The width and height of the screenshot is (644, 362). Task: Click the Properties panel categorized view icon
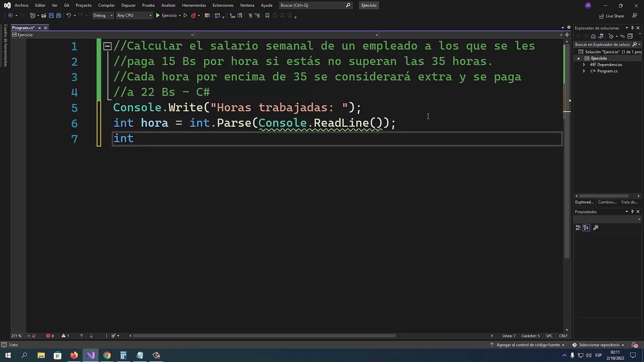[578, 228]
